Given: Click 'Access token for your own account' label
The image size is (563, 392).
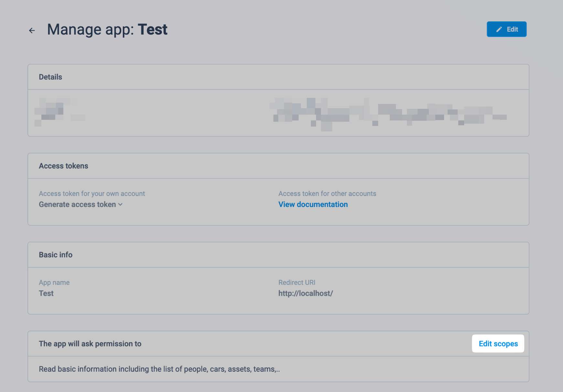Looking at the screenshot, I should tap(92, 193).
